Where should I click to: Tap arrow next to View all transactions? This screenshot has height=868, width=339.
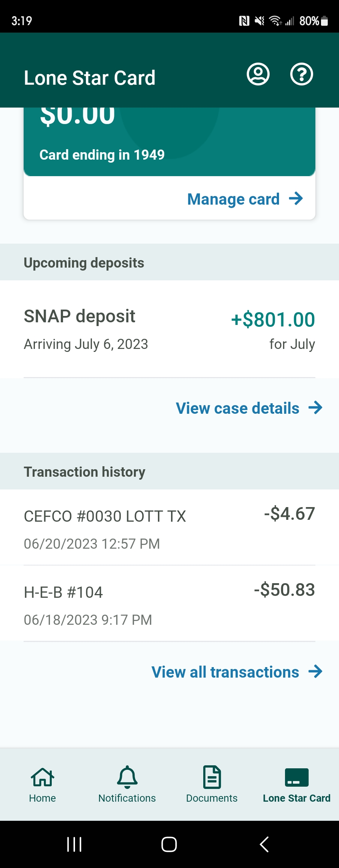[x=315, y=672]
